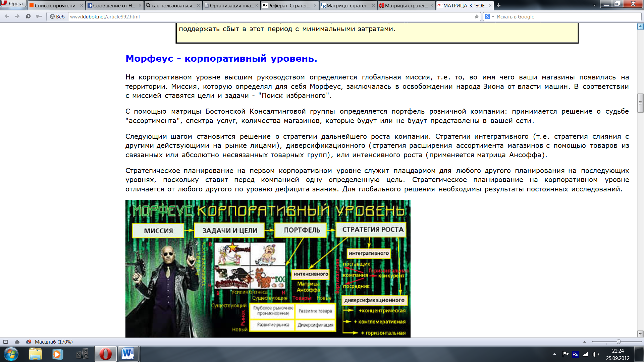
Task: Open Opera Link cloud icon
Action: click(x=17, y=342)
